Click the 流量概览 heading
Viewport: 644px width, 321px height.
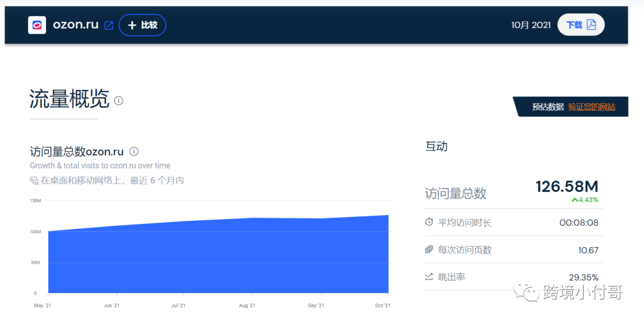[69, 99]
